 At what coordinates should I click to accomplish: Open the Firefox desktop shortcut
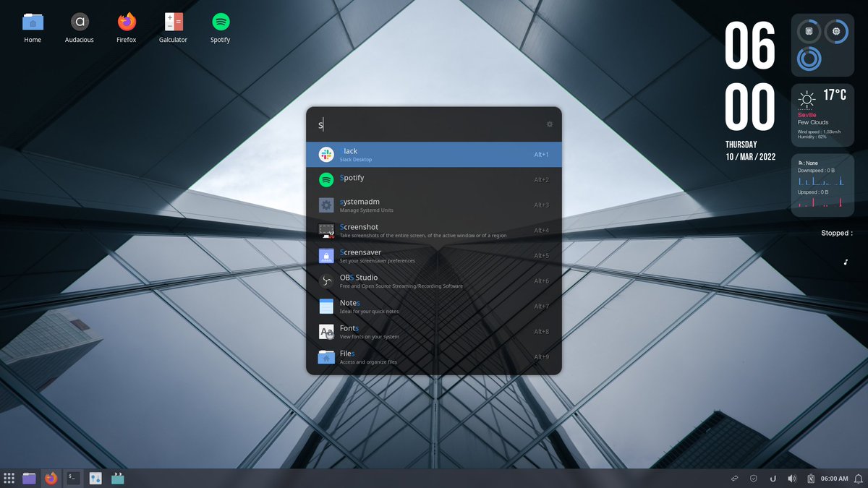[127, 27]
